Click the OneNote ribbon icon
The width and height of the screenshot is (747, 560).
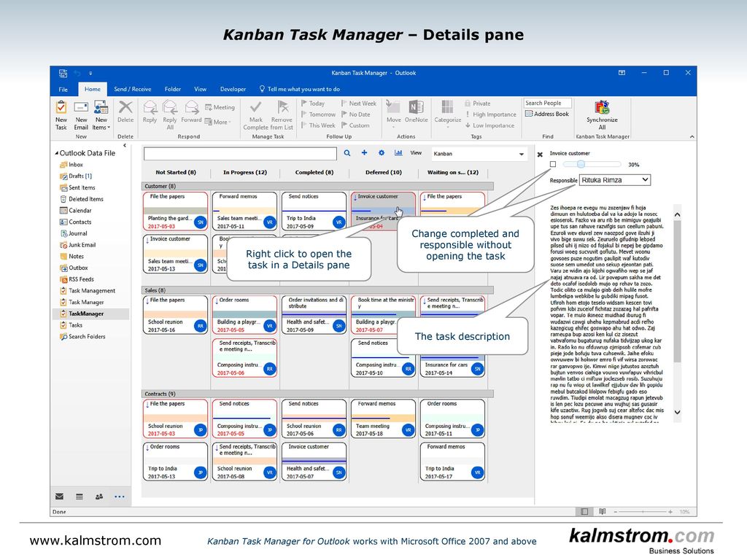click(417, 112)
